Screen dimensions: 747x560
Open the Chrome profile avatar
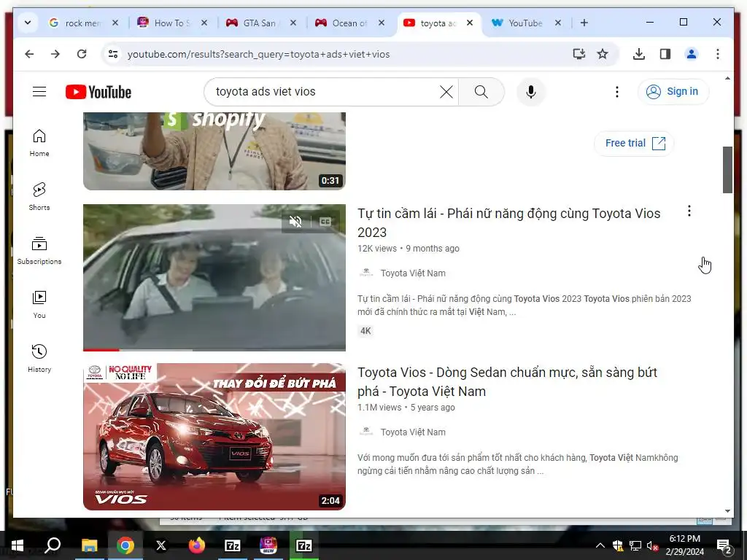(692, 54)
